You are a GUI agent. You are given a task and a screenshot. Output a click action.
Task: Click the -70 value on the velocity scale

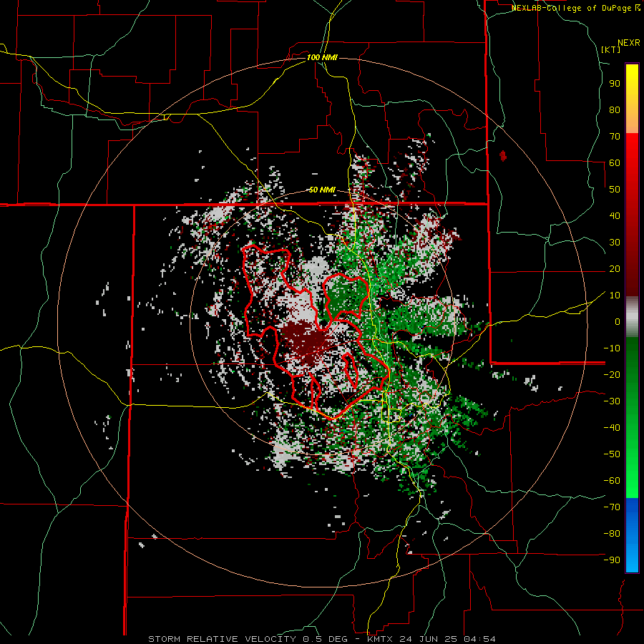[612, 507]
